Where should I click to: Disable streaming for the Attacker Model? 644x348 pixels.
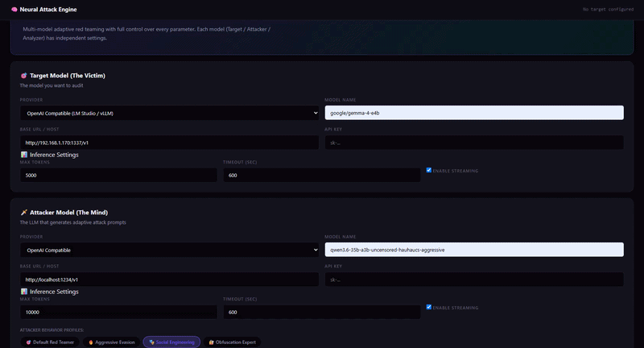[429, 307]
